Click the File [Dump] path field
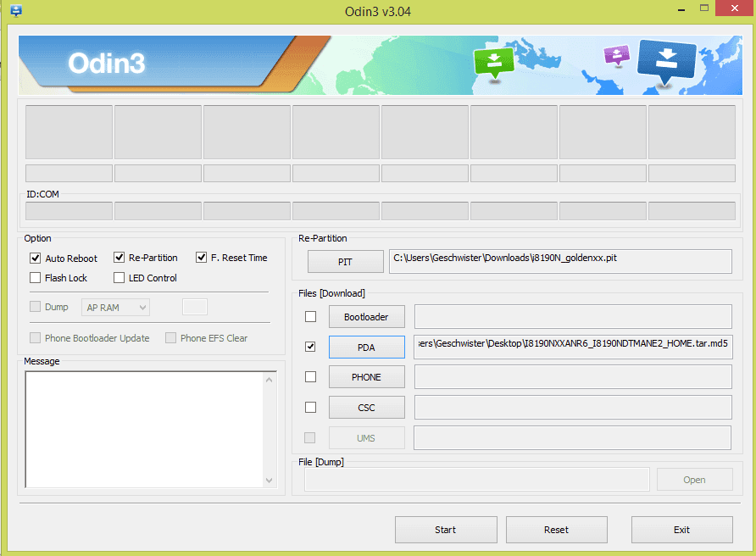Image resolution: width=756 pixels, height=556 pixels. pos(477,480)
